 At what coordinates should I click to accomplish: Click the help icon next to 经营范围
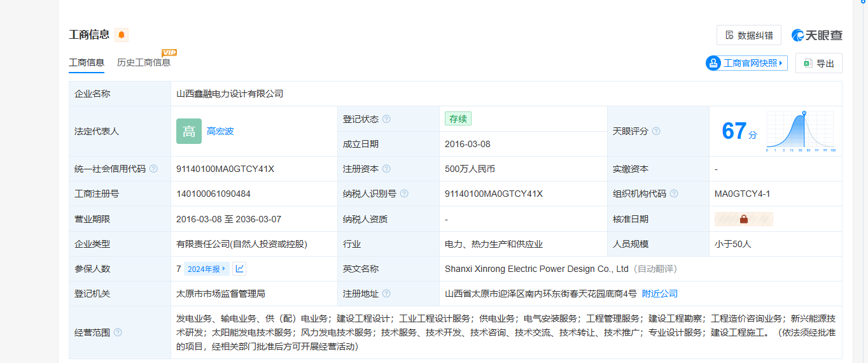[x=118, y=332]
